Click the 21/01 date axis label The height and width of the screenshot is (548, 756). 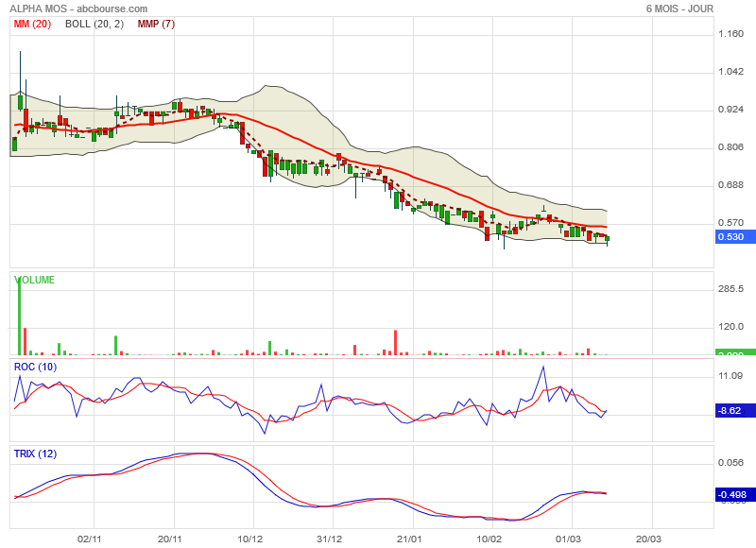409,539
